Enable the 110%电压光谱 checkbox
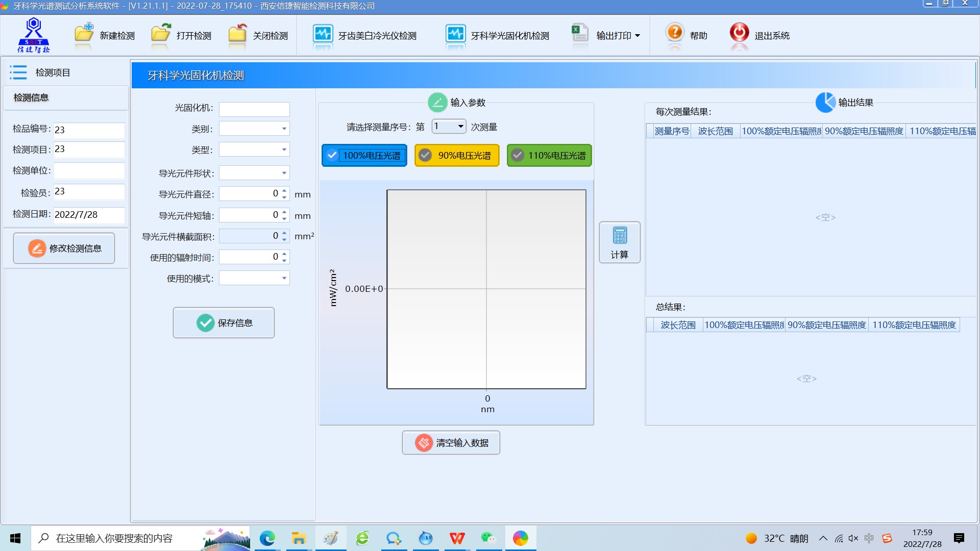 tap(518, 156)
